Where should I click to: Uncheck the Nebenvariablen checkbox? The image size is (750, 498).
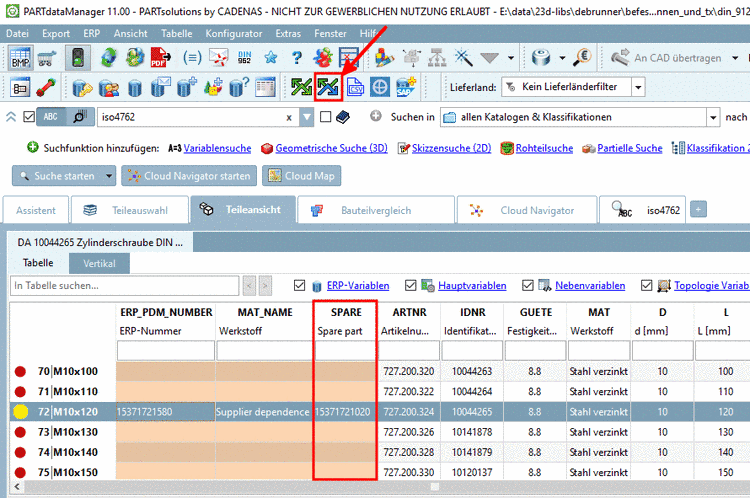[530, 286]
